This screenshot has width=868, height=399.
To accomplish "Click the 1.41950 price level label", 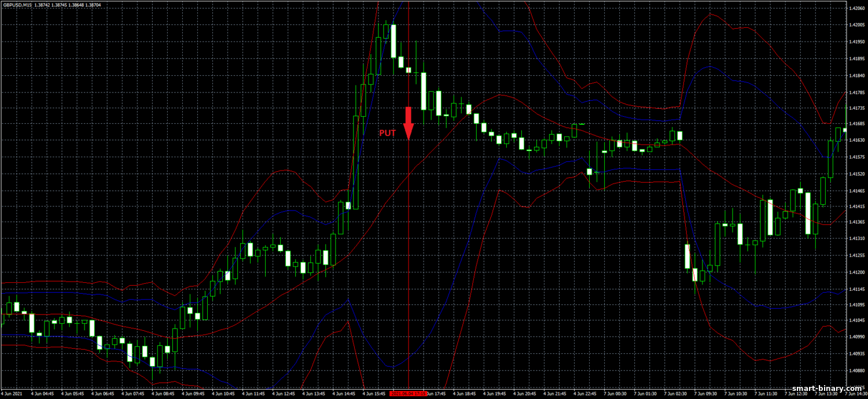I will [856, 42].
